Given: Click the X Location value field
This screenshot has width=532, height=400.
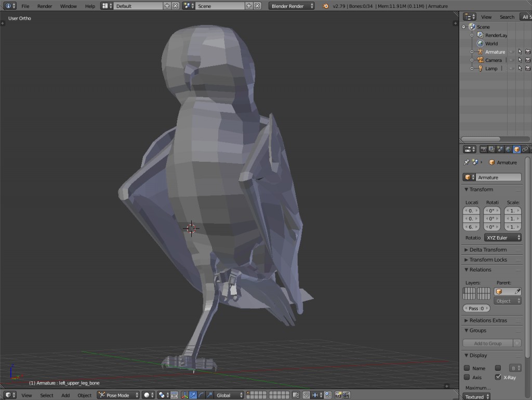Looking at the screenshot, I should point(471,211).
